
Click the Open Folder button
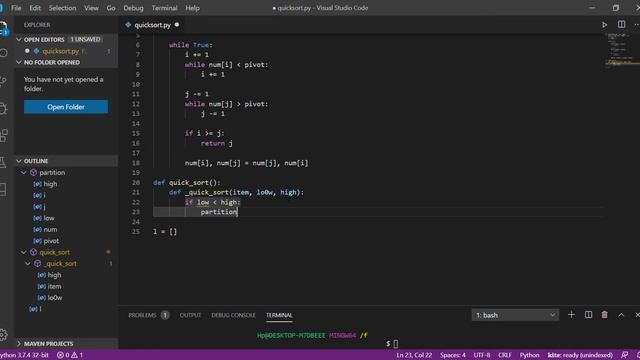click(66, 107)
